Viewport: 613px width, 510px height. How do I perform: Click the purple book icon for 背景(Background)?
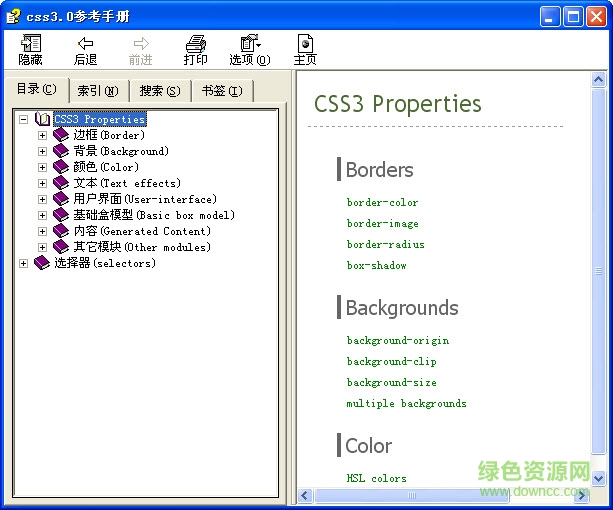(x=61, y=151)
